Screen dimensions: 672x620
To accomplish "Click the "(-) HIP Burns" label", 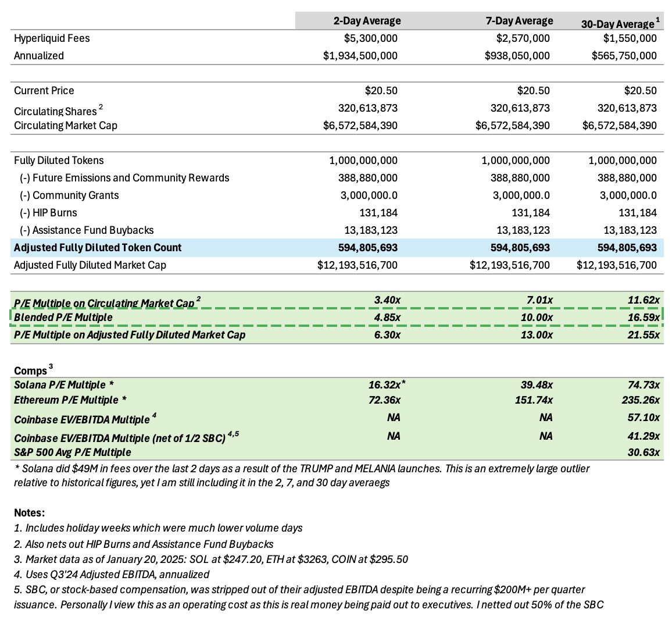I will 48,213.
